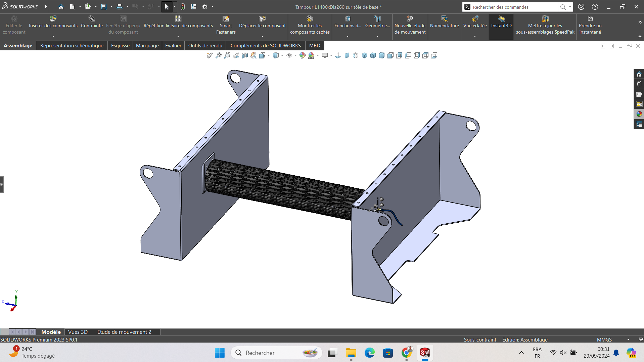Click the Open document icon
This screenshot has width=644, height=362.
coord(88,7)
